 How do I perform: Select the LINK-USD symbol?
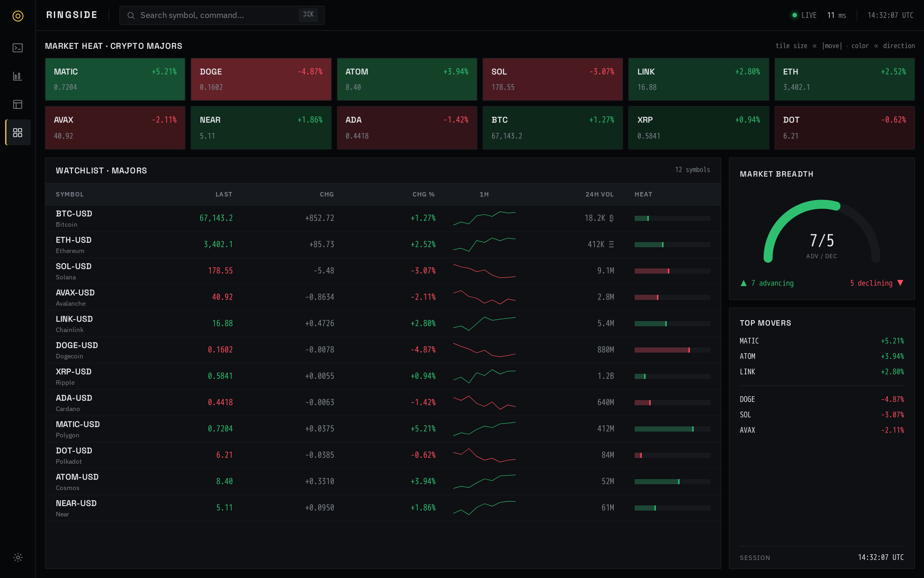(x=74, y=319)
